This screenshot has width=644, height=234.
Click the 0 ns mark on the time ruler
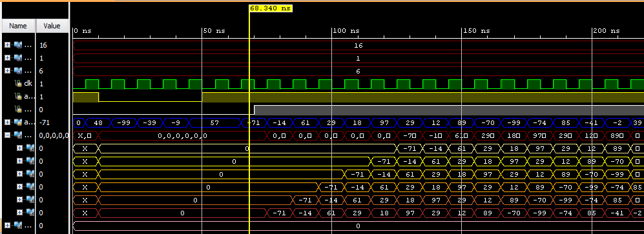tap(83, 31)
